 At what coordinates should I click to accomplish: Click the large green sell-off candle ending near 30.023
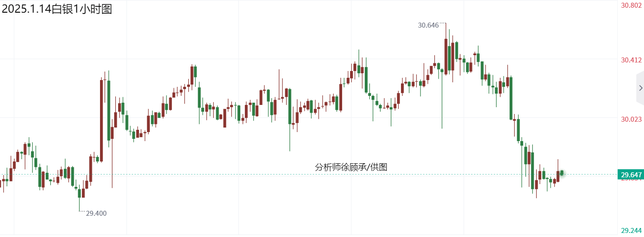point(510,98)
